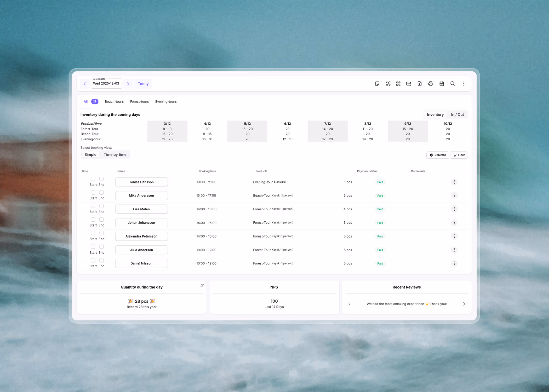Check the Start box for Tobias Hansson
This screenshot has width=549, height=392.
[93, 179]
